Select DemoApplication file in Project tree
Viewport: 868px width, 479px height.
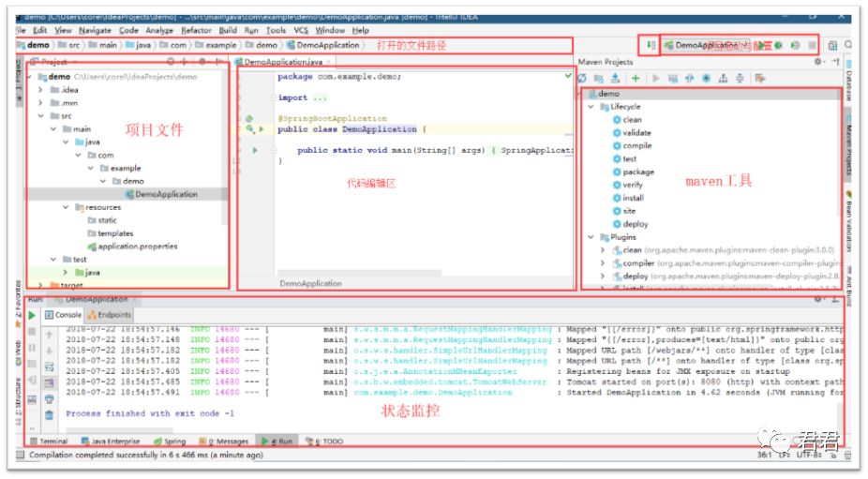tap(160, 194)
